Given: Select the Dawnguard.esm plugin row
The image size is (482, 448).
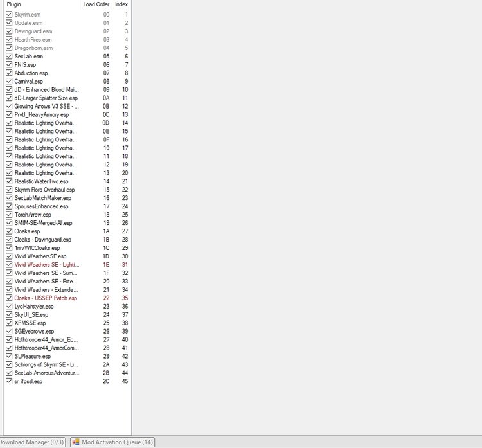Looking at the screenshot, I should click(67, 31).
